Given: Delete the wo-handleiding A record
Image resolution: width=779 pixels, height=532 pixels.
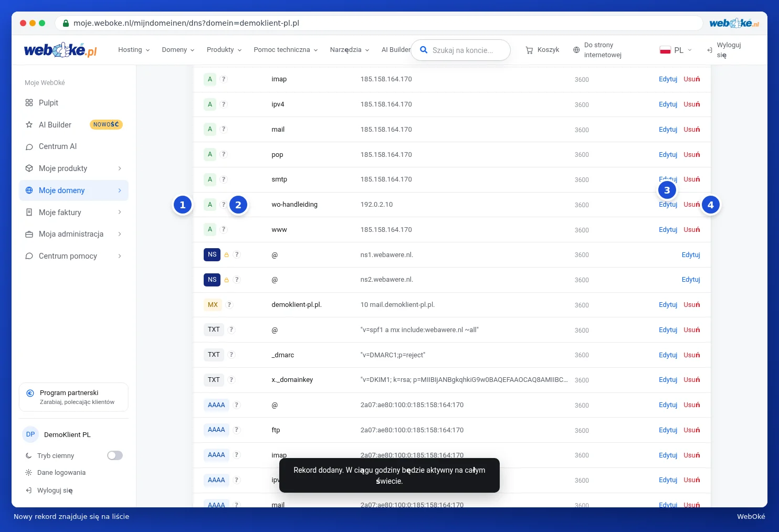Looking at the screenshot, I should click(x=692, y=205).
